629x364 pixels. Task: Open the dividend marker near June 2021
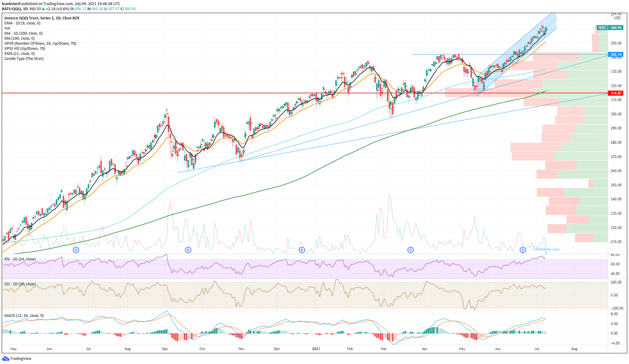[523, 250]
